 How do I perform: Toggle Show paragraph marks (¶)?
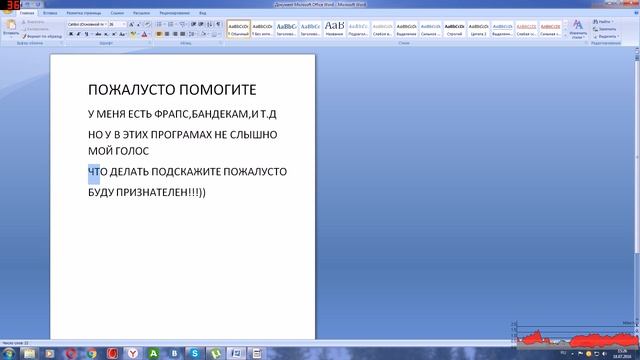(x=218, y=24)
